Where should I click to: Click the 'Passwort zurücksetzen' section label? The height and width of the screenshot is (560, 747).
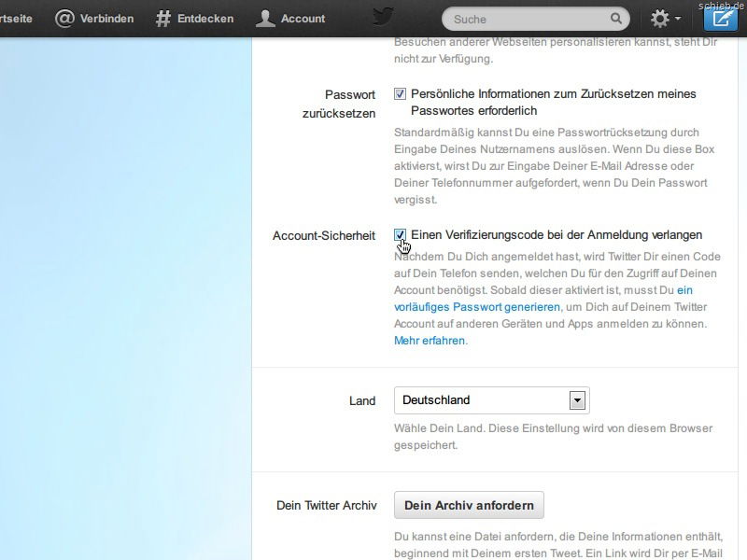339,104
